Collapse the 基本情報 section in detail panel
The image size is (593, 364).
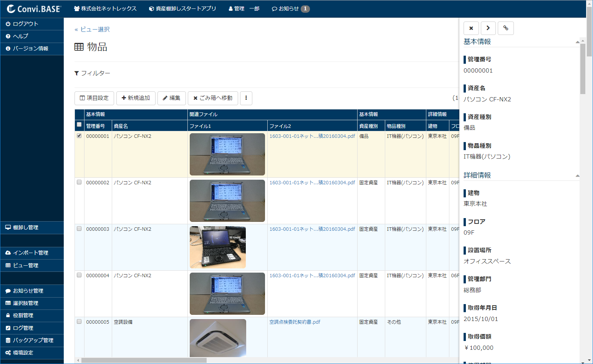tap(578, 42)
